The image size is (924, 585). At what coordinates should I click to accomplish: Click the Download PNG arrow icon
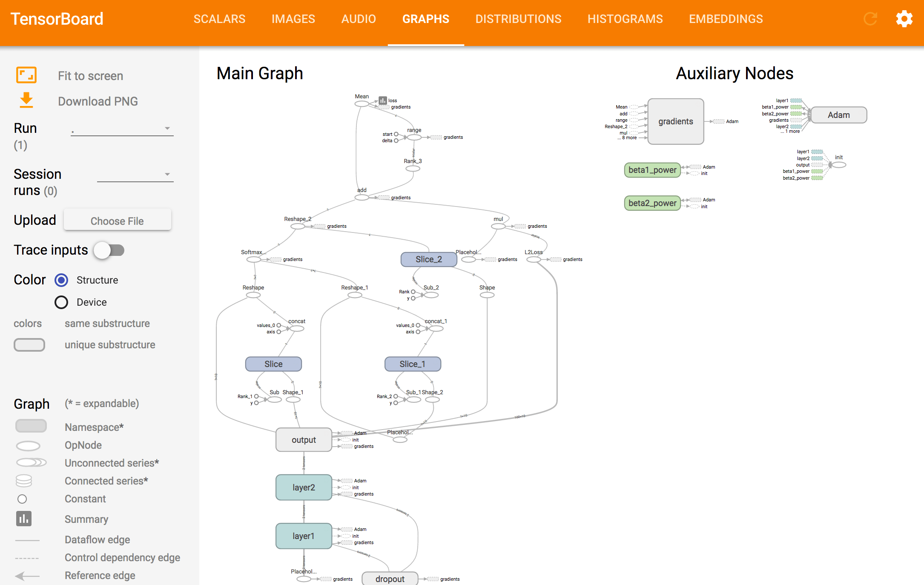pyautogui.click(x=26, y=100)
